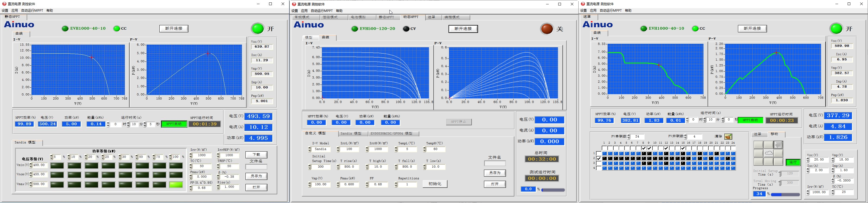Click the green power indicator in EVH1000 left window

pyautogui.click(x=258, y=28)
